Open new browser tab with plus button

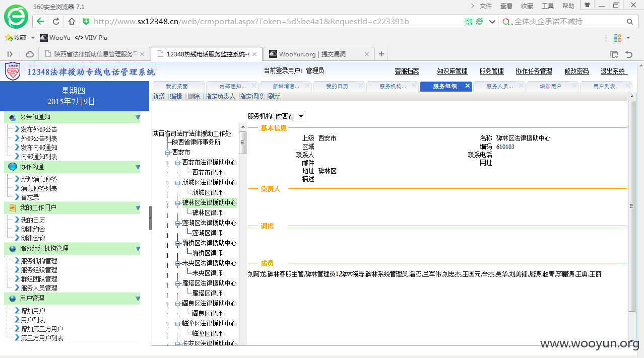(x=381, y=54)
